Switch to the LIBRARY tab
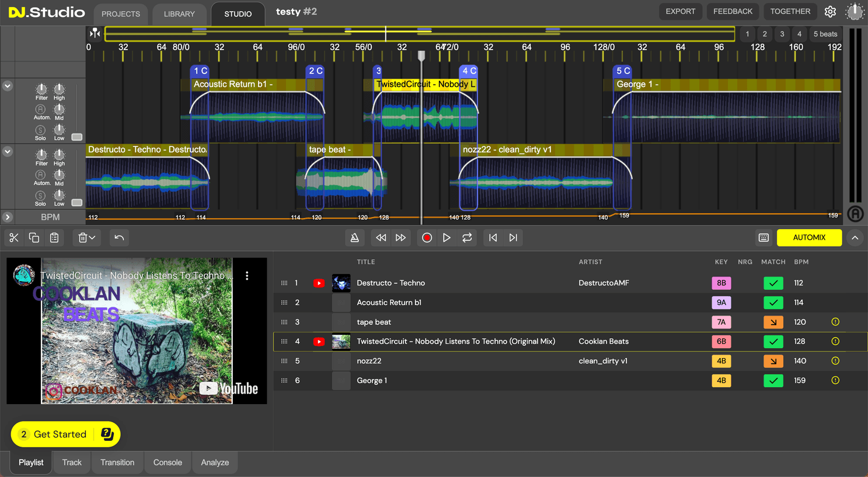 [x=179, y=14]
